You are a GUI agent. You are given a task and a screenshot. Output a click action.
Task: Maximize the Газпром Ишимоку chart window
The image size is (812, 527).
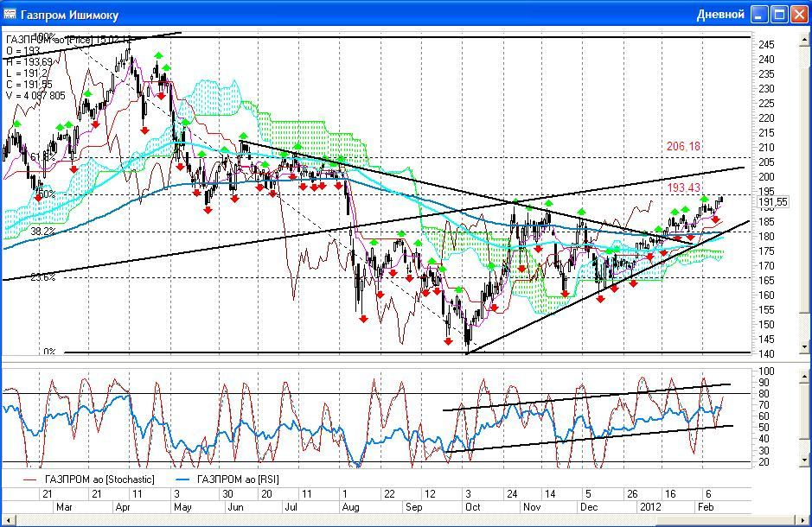(779, 14)
